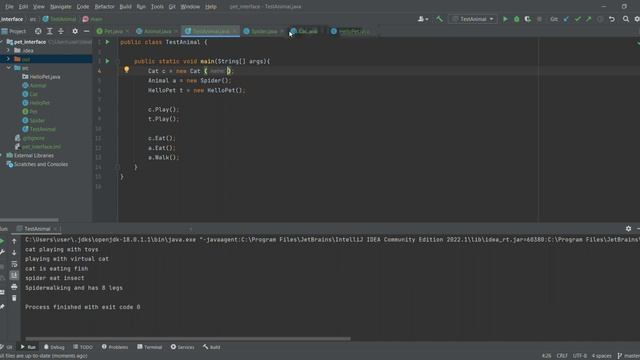Viewport: 640px width, 360px height.
Task: Expand the out folder in tree
Action: (8, 59)
